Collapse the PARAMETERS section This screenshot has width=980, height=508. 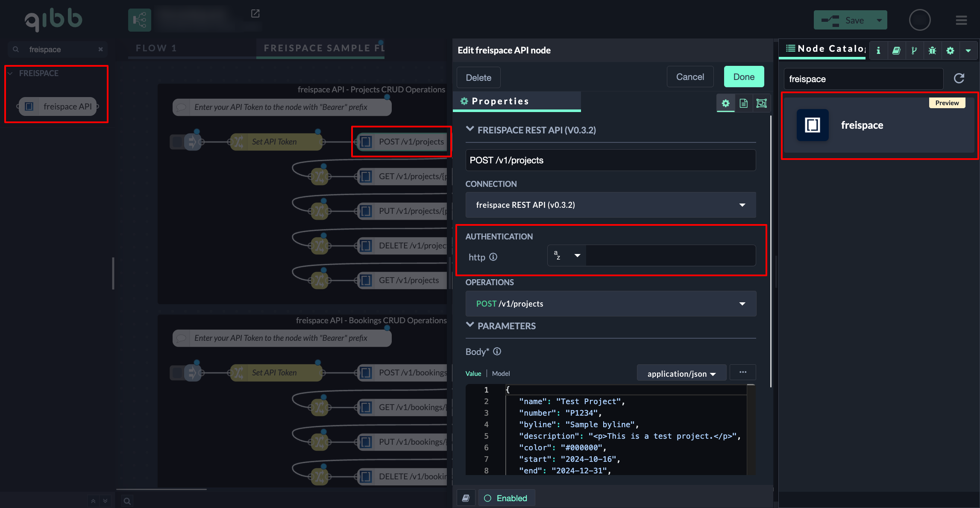[x=470, y=325]
